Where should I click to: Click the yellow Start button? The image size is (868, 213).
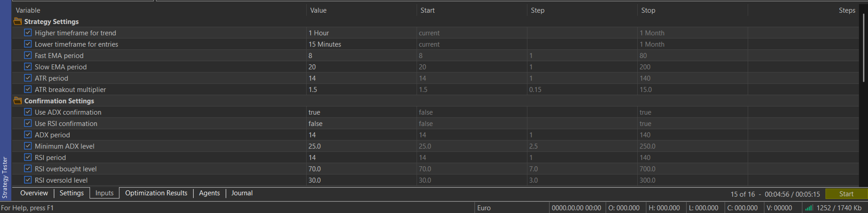[x=846, y=194]
